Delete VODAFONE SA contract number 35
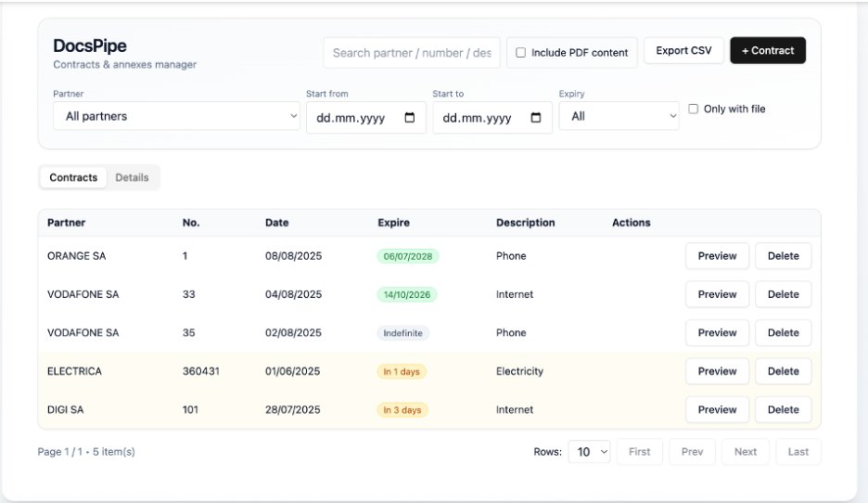 point(784,332)
